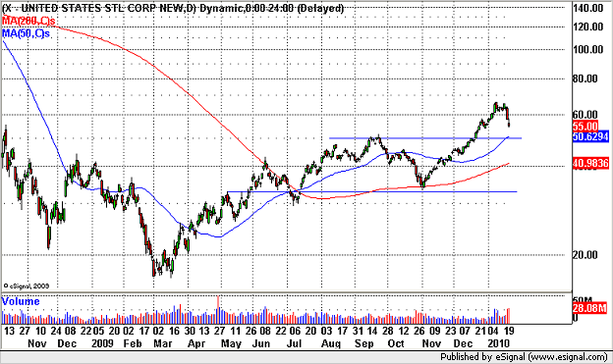
Task: Select the red 55.00 last price tag
Action: pos(585,127)
